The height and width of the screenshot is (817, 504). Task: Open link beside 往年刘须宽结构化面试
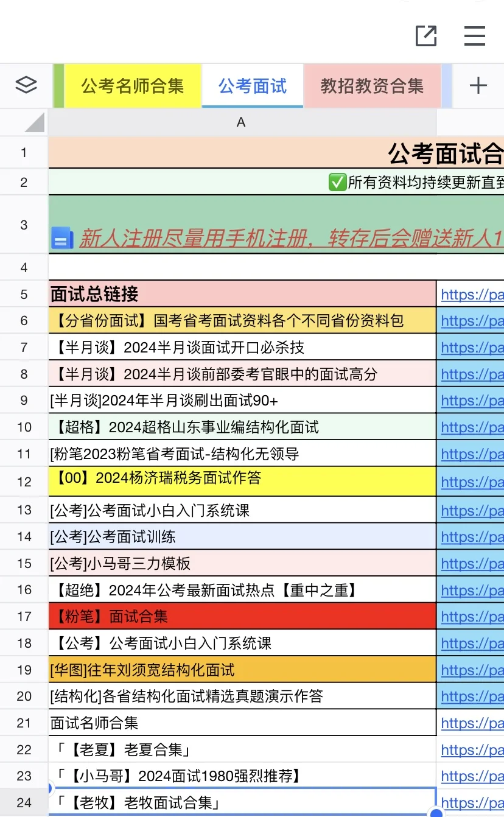(x=472, y=670)
